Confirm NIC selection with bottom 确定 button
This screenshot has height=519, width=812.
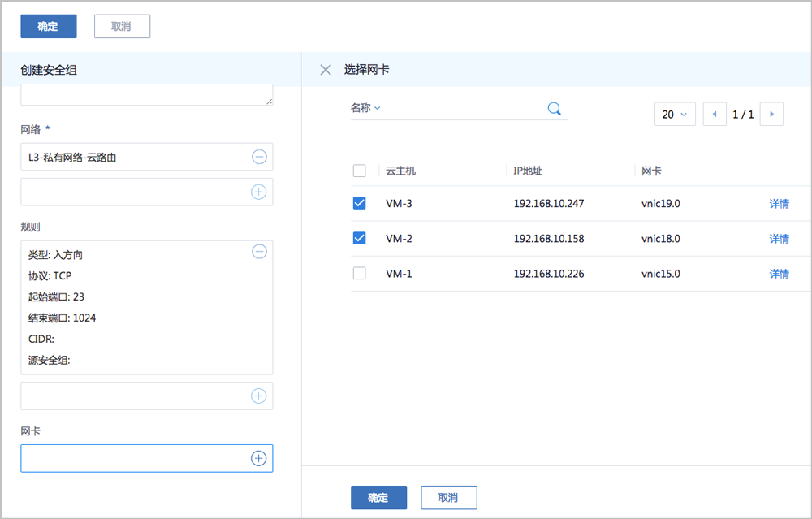pos(378,497)
